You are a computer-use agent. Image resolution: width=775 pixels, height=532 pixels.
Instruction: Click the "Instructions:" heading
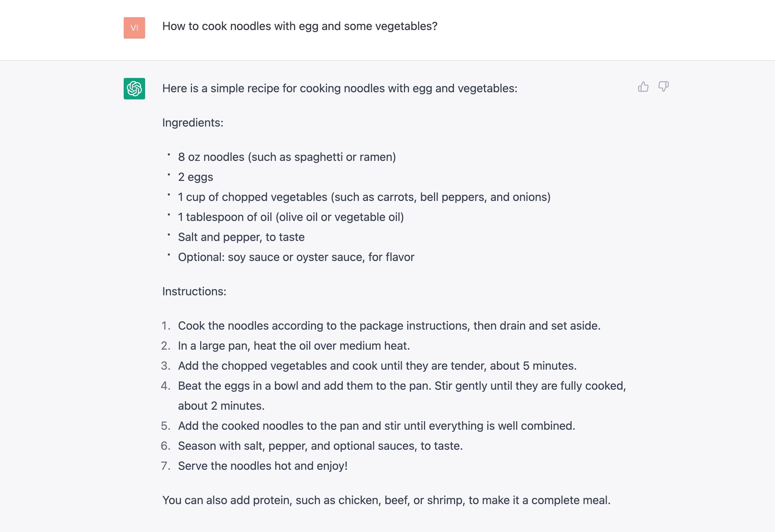point(194,291)
